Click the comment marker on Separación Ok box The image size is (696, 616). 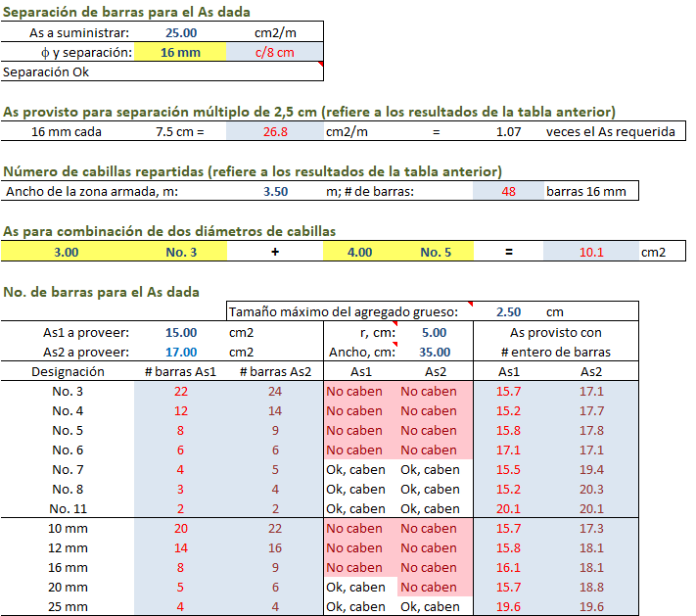[x=320, y=65]
